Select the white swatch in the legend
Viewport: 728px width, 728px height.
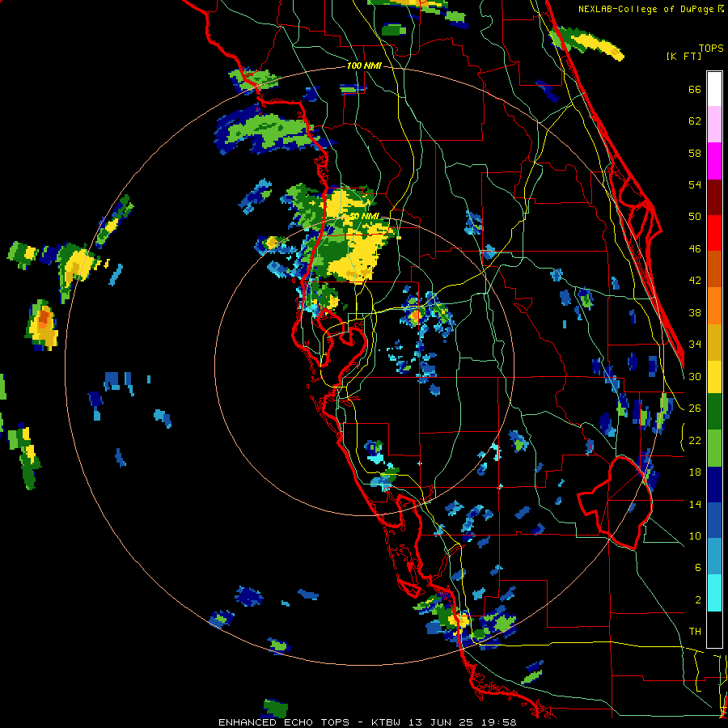click(x=714, y=89)
